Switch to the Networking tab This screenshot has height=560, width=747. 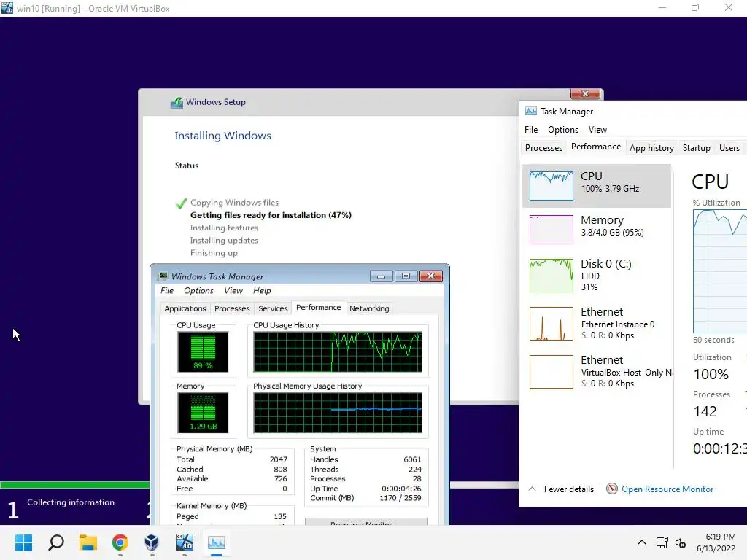[x=369, y=308]
